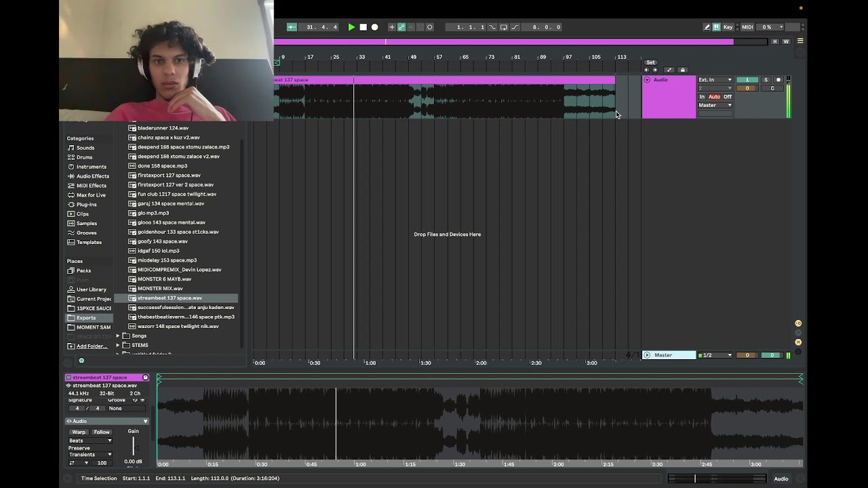This screenshot has height=488, width=868.
Task: Toggle the Warp button
Action: tap(79, 432)
